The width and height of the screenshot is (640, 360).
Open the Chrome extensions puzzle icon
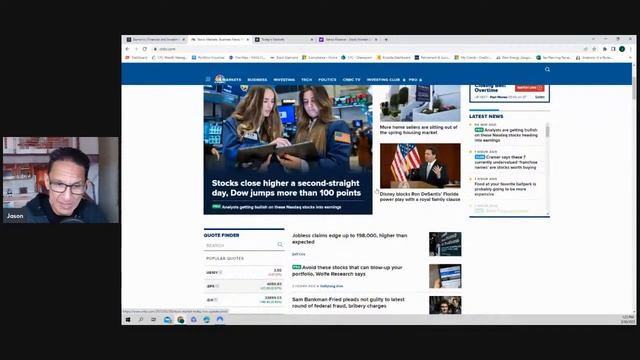pyautogui.click(x=604, y=49)
